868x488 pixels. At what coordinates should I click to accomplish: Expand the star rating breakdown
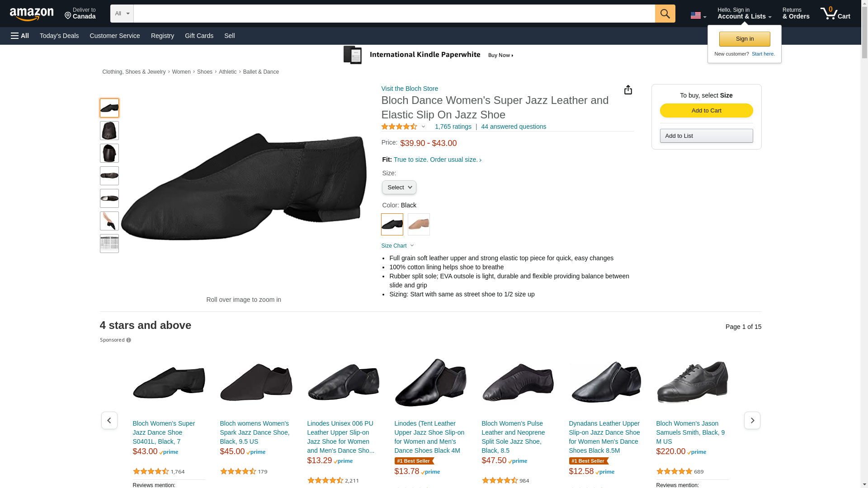[x=404, y=127]
